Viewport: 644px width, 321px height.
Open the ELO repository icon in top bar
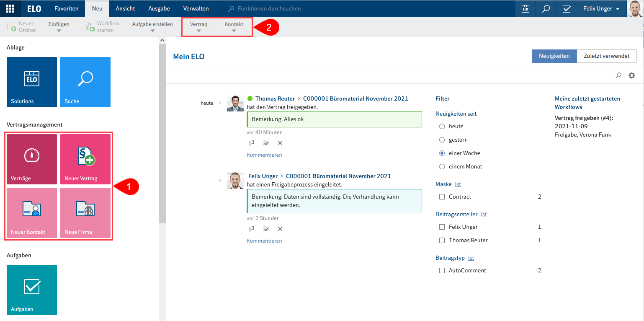525,8
